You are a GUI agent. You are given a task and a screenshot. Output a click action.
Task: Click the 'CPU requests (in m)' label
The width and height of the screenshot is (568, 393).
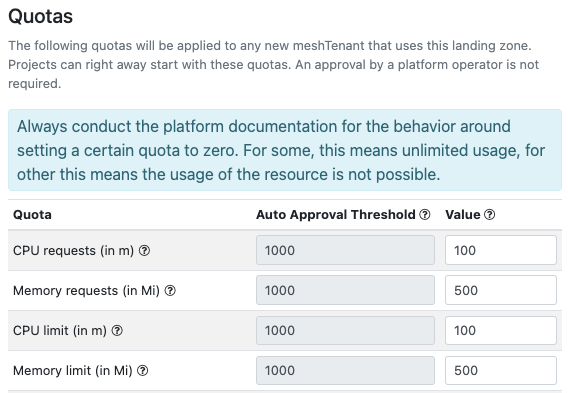point(74,251)
